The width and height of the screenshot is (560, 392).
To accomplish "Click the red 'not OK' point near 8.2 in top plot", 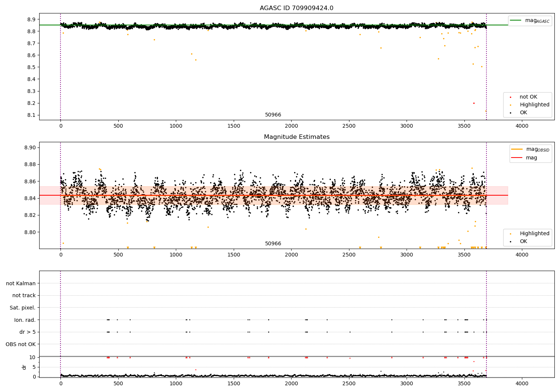I will pos(474,103).
